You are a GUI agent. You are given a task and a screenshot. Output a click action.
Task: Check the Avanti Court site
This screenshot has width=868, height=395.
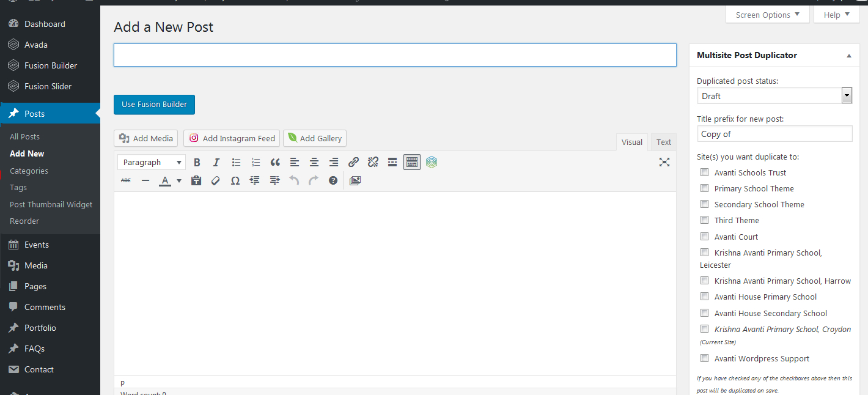pos(705,236)
